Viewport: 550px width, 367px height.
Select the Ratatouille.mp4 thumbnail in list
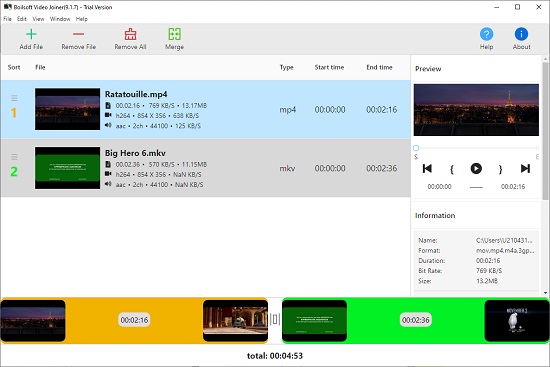pos(67,109)
